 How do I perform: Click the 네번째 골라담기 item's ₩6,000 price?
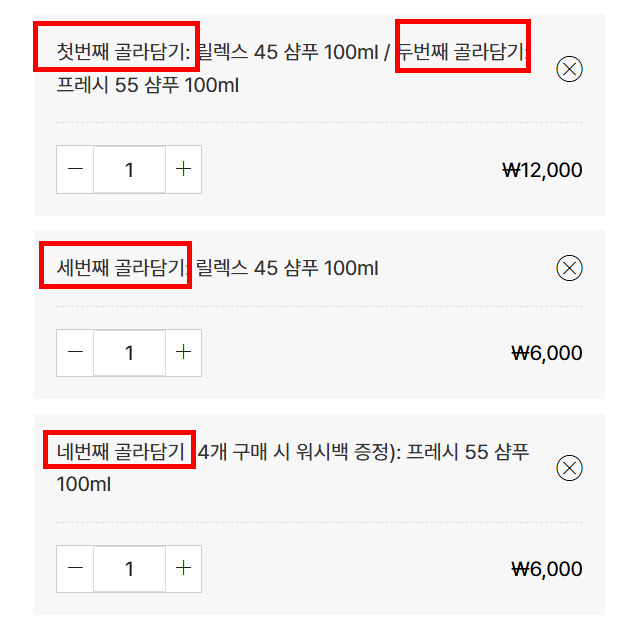[546, 569]
